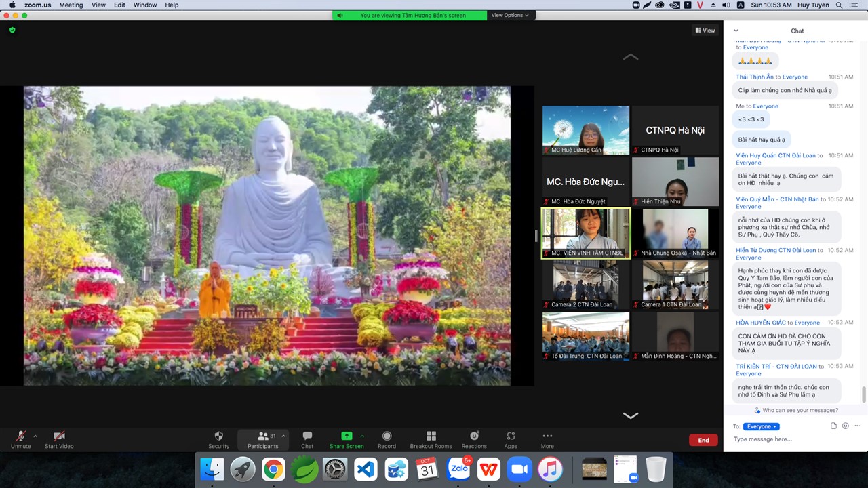The image size is (868, 488).
Task: Open the Music app from the Dock
Action: [x=550, y=469]
